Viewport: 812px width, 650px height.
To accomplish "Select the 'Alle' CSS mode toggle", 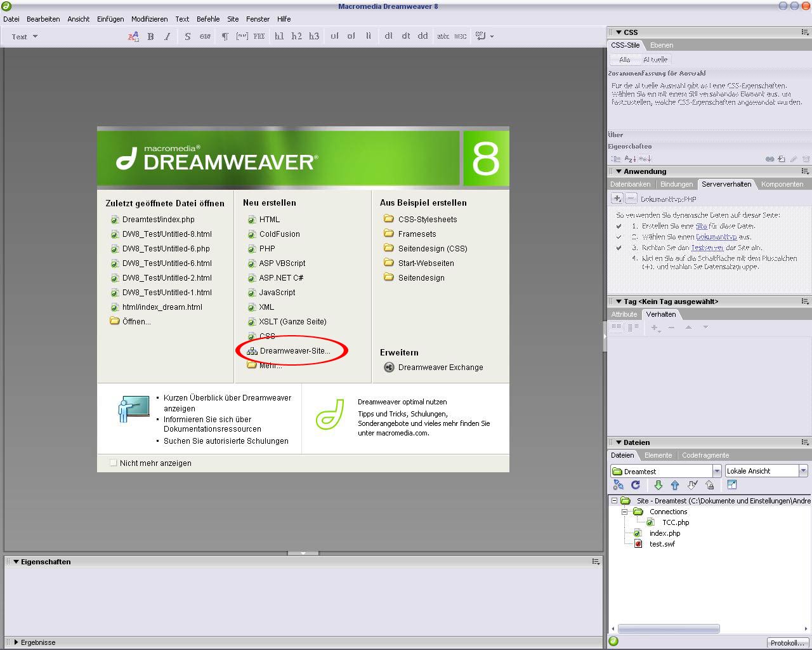I will tap(624, 60).
